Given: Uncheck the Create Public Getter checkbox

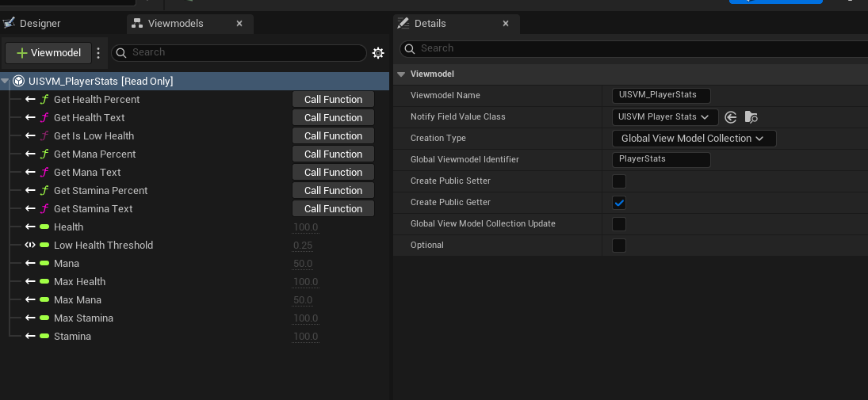Looking at the screenshot, I should pyautogui.click(x=619, y=203).
